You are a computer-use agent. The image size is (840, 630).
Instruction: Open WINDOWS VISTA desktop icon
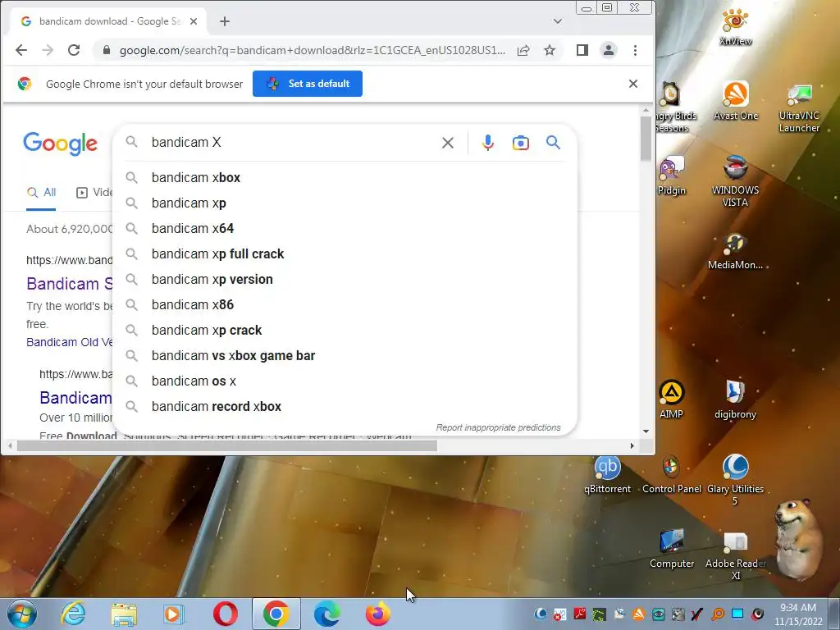point(735,181)
